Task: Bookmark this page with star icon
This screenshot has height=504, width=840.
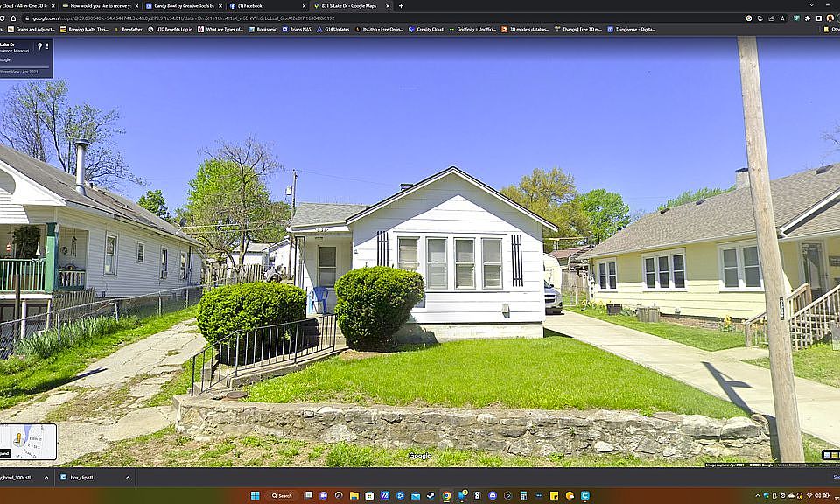Action: pyautogui.click(x=782, y=18)
